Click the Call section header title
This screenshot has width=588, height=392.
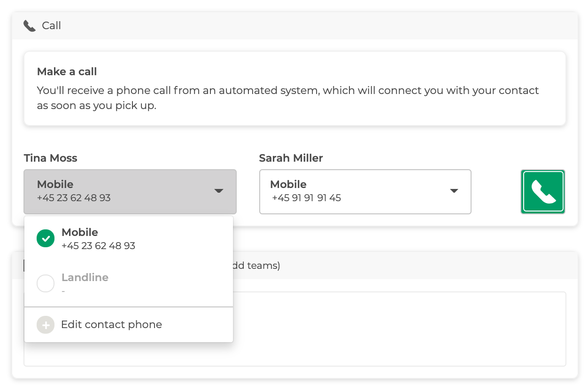(51, 25)
